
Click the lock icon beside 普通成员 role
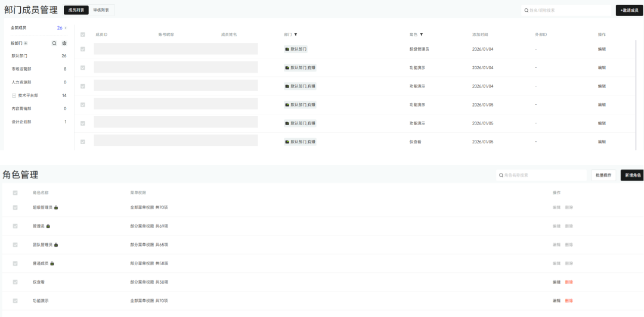(x=52, y=263)
